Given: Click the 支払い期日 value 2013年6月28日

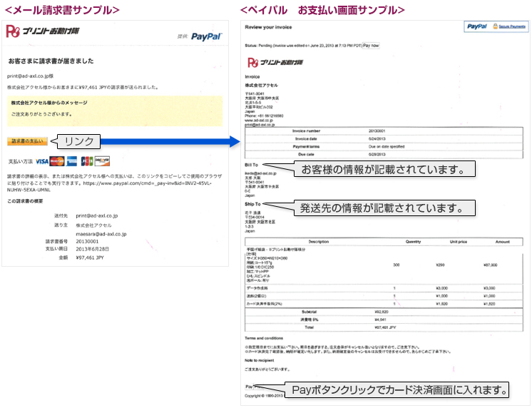Looking at the screenshot, I should (x=92, y=249).
